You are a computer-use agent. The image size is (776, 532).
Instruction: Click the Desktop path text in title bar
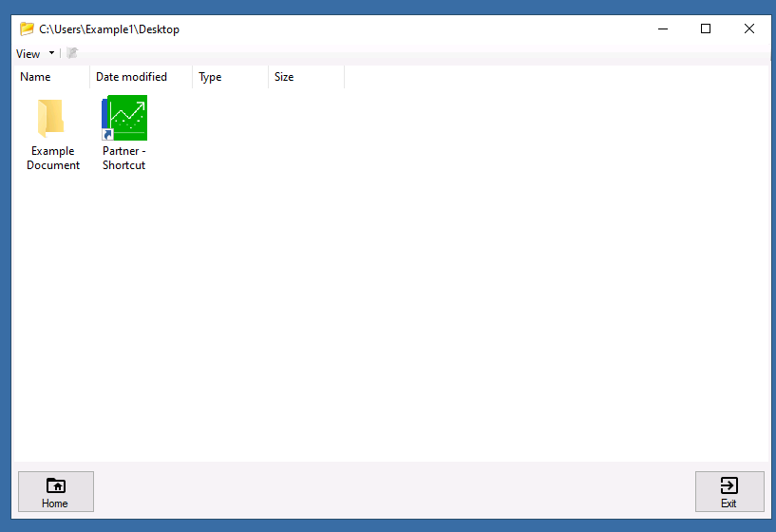pos(109,29)
